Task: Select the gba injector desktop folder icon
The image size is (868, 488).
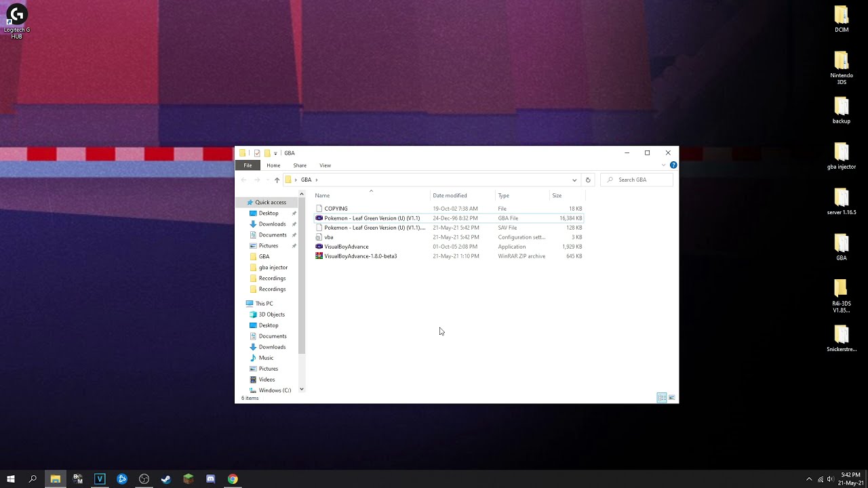Action: click(842, 151)
